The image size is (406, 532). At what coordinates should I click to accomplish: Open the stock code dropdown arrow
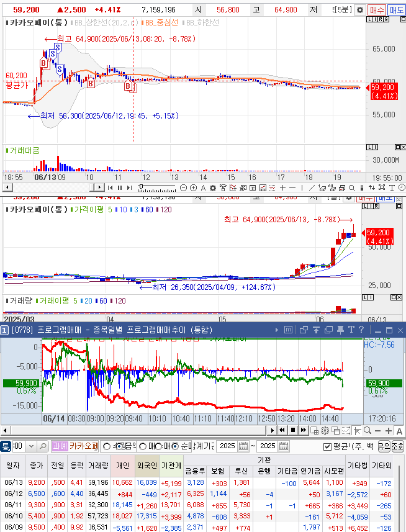pos(31,446)
